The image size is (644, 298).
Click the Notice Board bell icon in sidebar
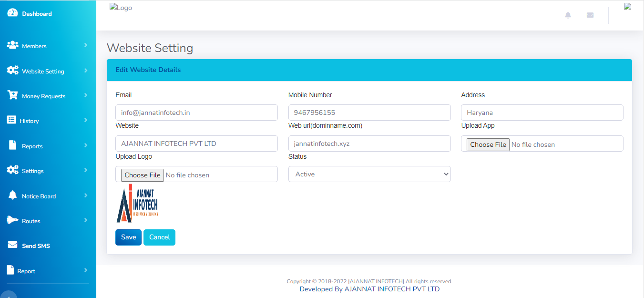[12, 195]
